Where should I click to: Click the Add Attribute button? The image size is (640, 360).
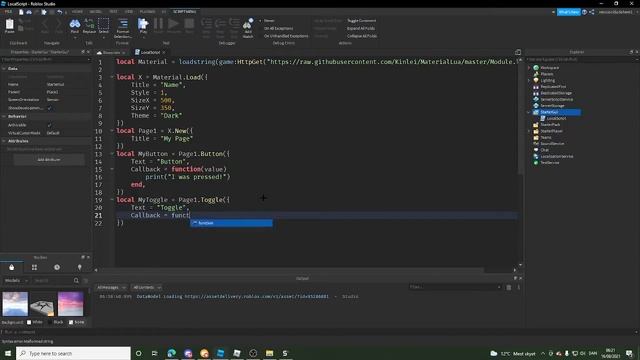(49, 160)
